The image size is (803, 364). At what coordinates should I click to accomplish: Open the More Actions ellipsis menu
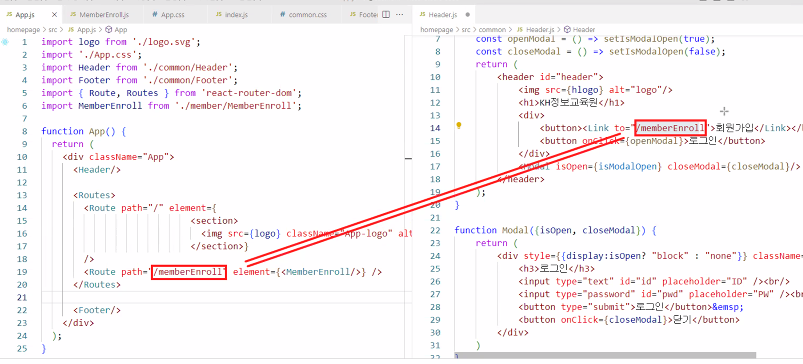400,14
